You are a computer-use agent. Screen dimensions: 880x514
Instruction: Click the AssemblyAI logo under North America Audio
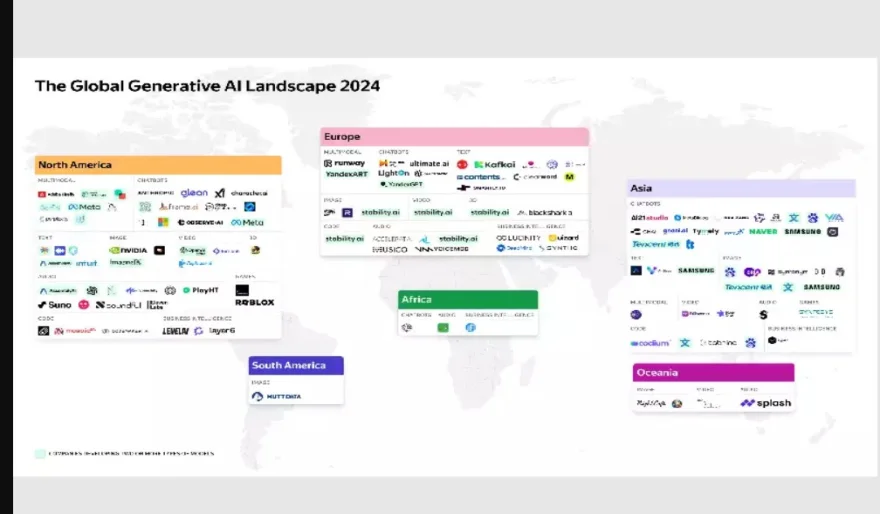58,291
